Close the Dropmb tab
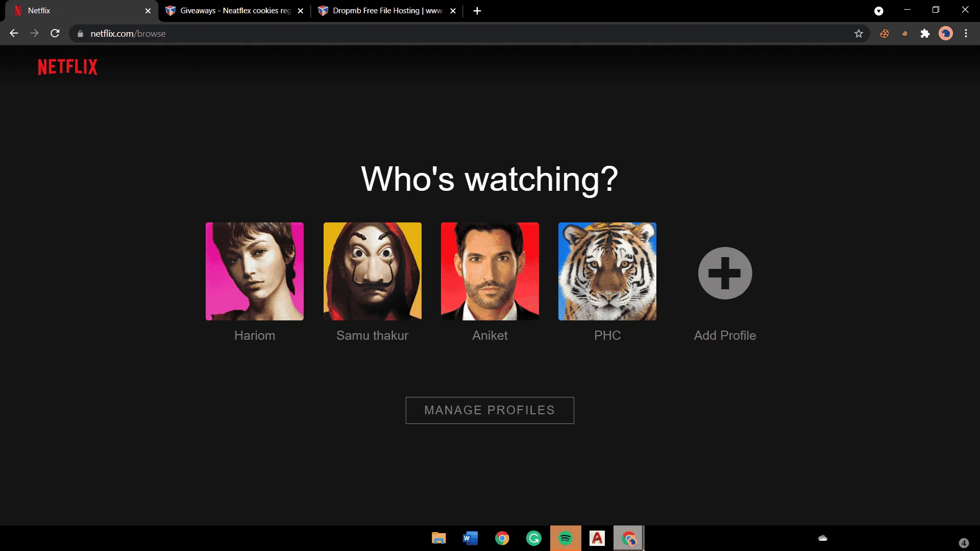The image size is (980, 551). point(453,11)
